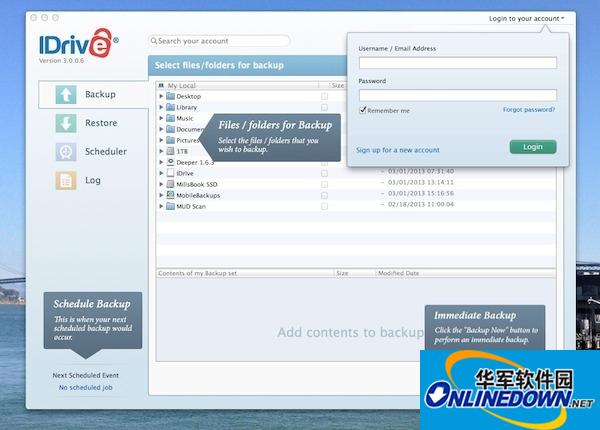Click the IDrive logo
Screen dimensions: 600x430
tap(78, 44)
